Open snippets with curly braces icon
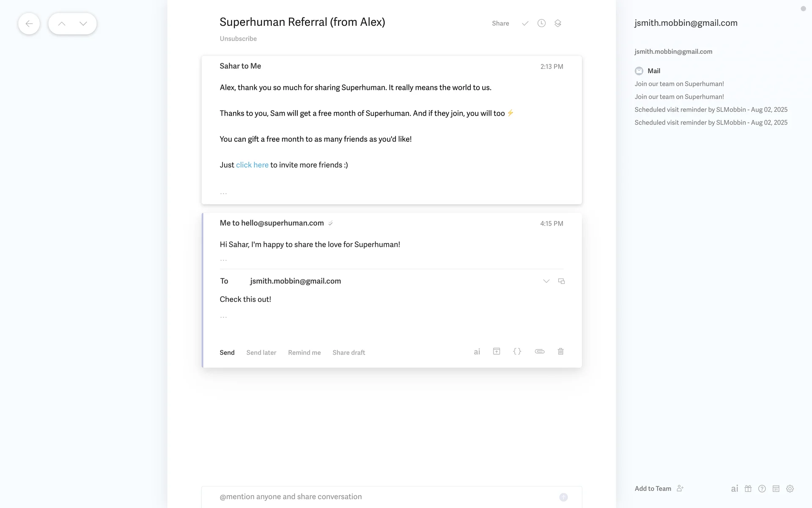This screenshot has width=812, height=508. coord(517,351)
